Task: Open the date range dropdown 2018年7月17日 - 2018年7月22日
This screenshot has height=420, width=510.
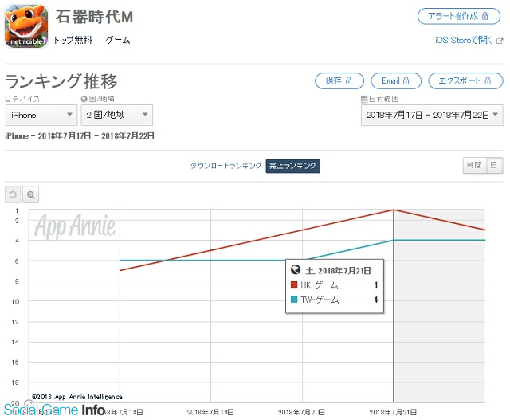Action: [x=432, y=115]
